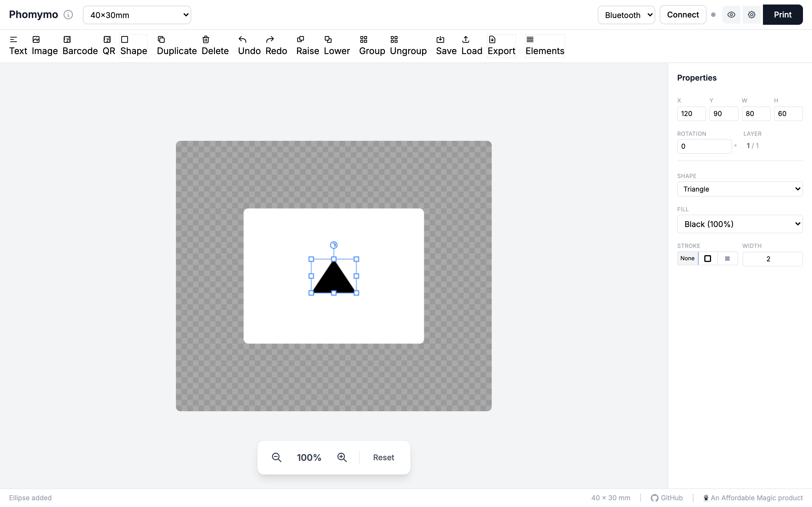
Task: Select the hollow stroke style option
Action: pos(708,258)
